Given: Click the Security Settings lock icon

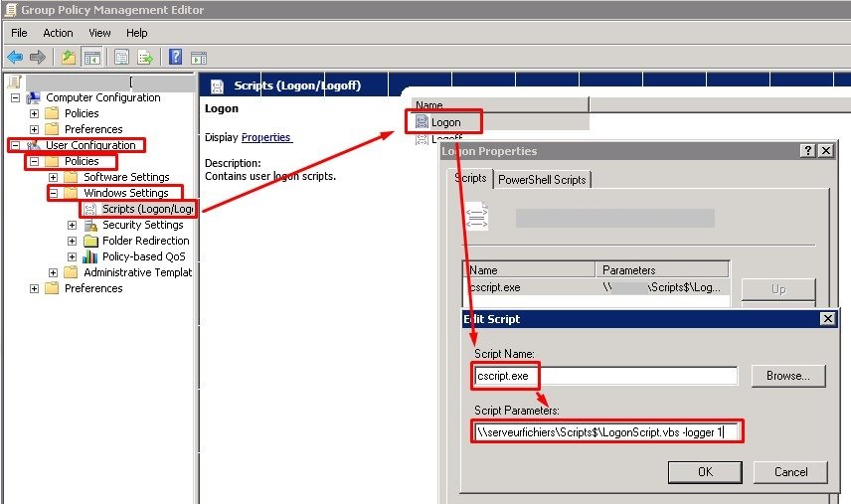Looking at the screenshot, I should 90,225.
